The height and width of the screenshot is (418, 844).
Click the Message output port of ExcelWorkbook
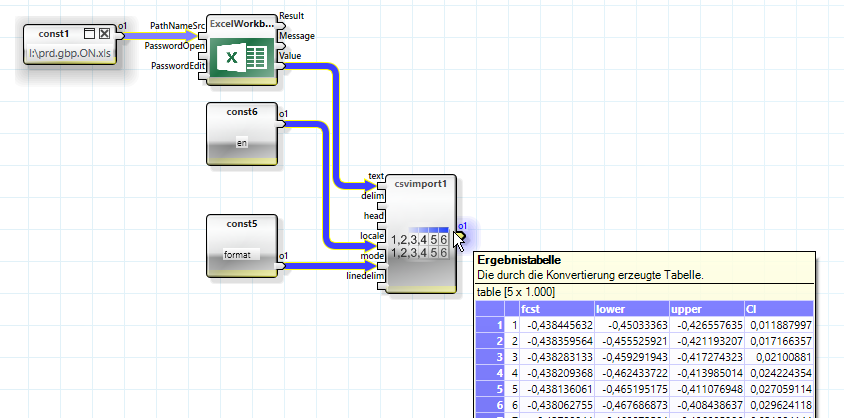(x=282, y=45)
